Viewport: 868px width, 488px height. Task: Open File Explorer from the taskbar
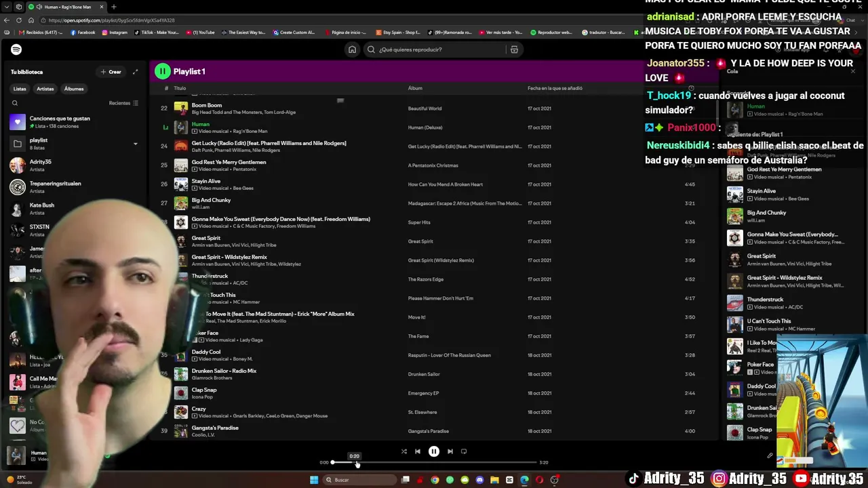(x=494, y=480)
